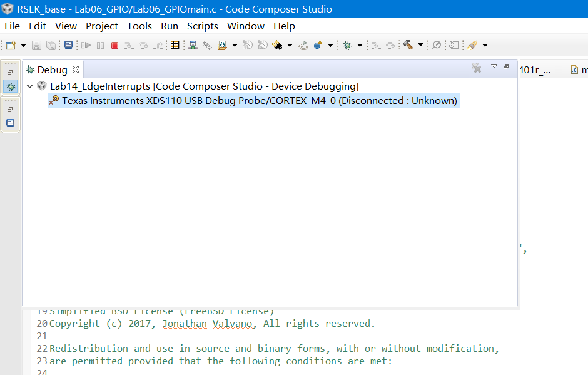Click the Build hammer icon

coord(408,46)
